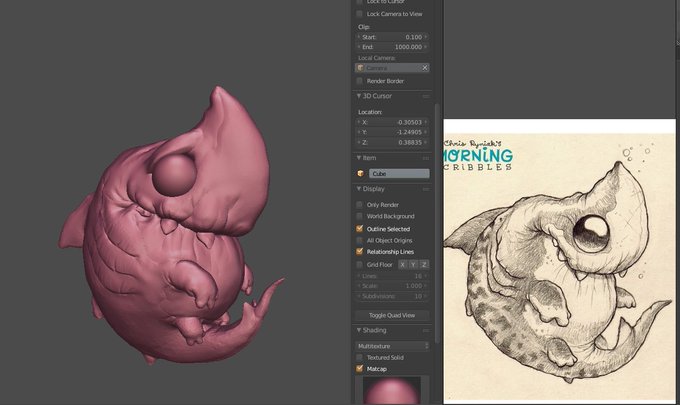The image size is (680, 405).
Task: Enable the All Object Origins checkbox
Action: (x=359, y=240)
